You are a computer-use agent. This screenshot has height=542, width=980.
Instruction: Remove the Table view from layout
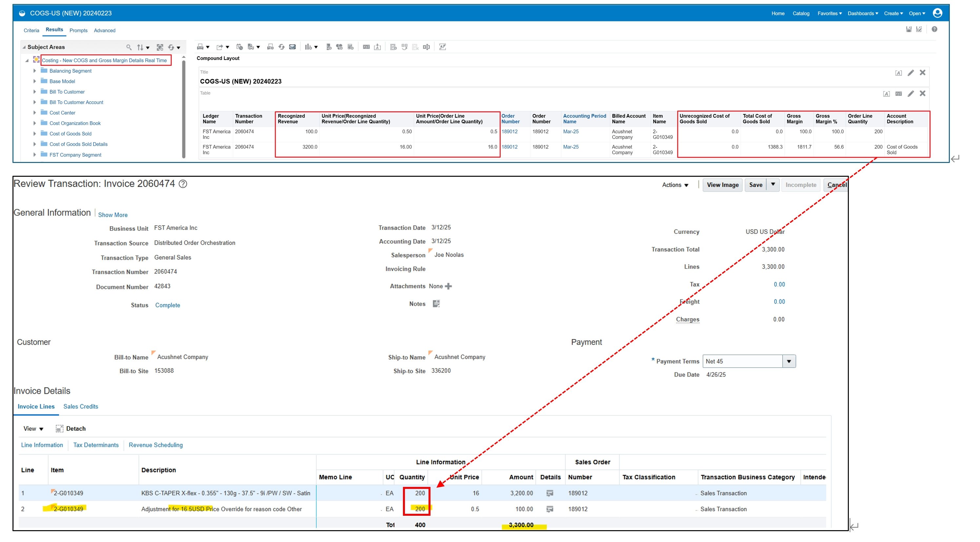pos(922,93)
